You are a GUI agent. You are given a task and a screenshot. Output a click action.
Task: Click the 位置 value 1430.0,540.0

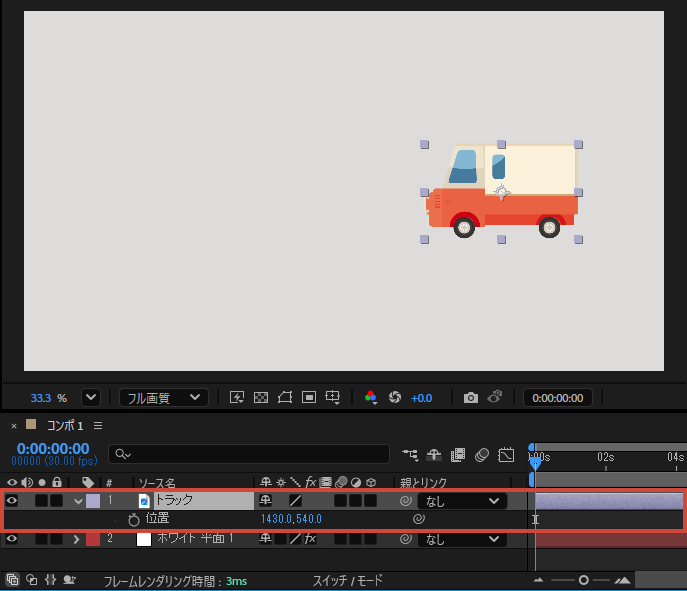(291, 519)
